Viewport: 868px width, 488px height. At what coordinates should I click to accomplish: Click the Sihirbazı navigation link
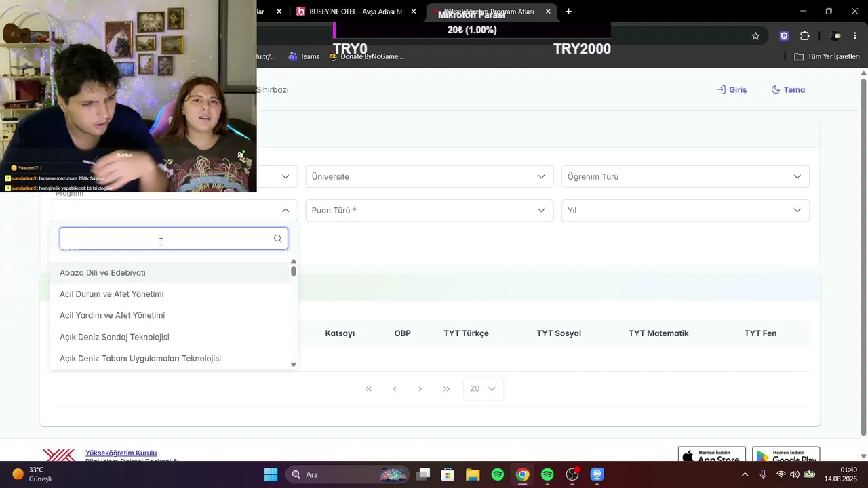pos(273,89)
